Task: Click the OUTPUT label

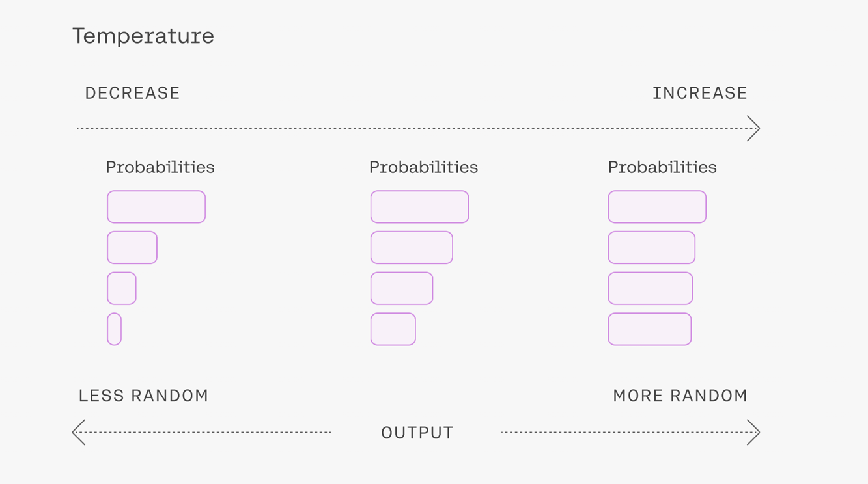Action: click(417, 433)
